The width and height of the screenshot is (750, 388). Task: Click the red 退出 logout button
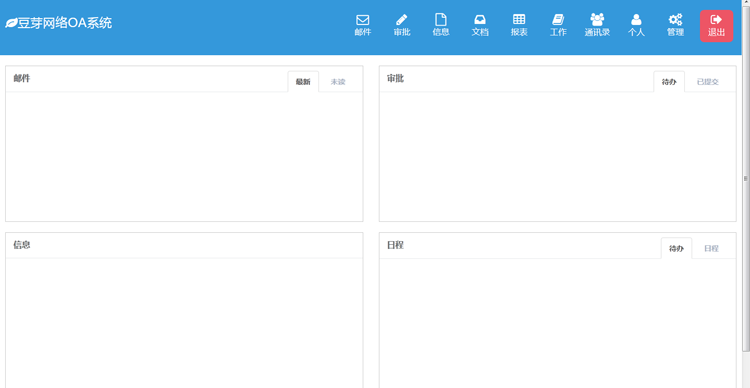click(x=716, y=26)
